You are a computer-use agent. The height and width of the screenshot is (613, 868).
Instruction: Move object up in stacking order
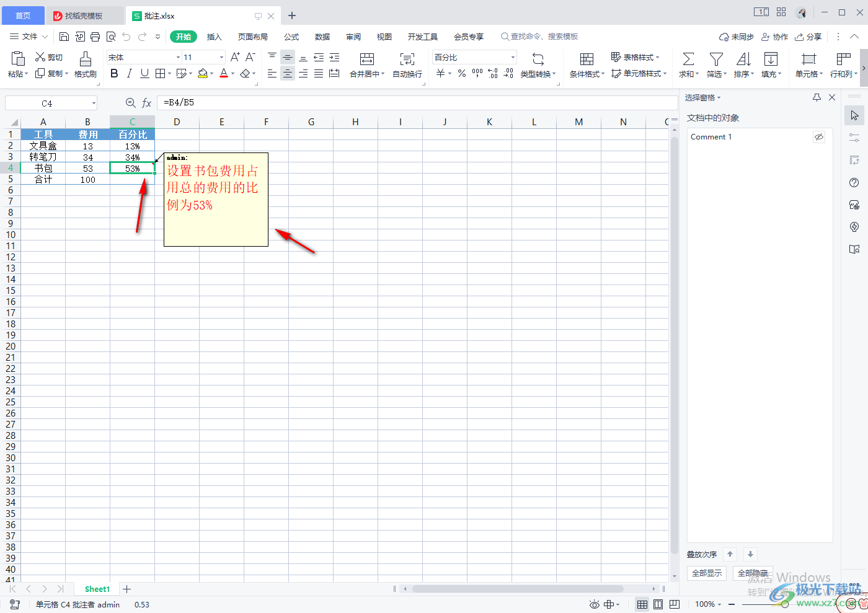[730, 554]
